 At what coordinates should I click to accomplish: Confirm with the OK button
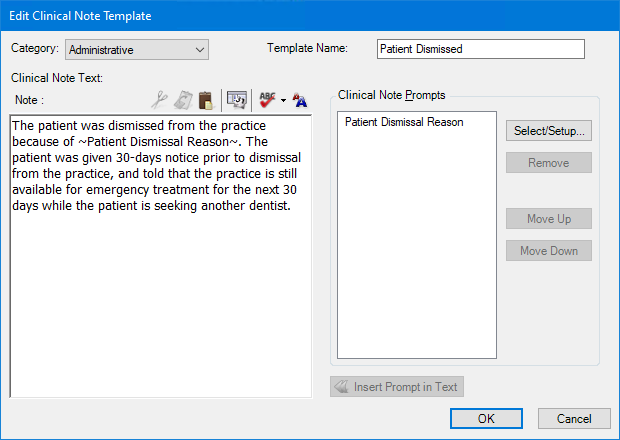pos(486,419)
